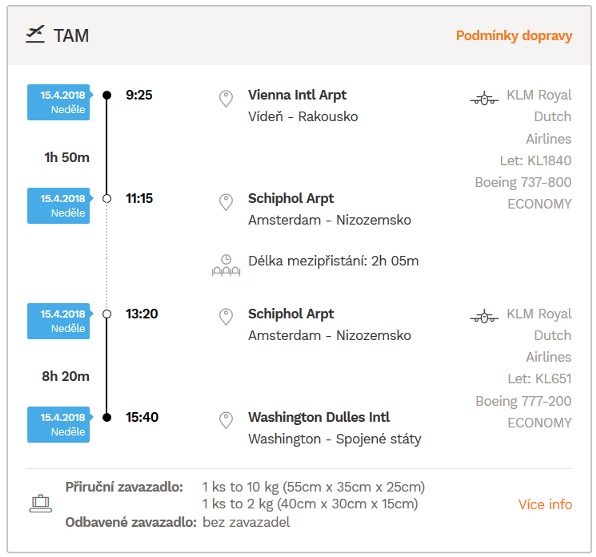
Task: Select the 15:40 arrival date badge
Action: (x=59, y=424)
